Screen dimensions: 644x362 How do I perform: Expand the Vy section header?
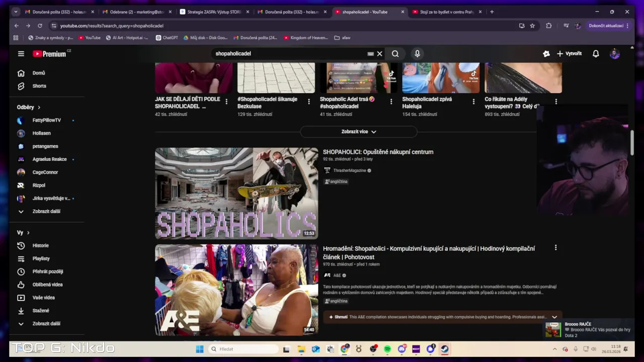tap(23, 232)
